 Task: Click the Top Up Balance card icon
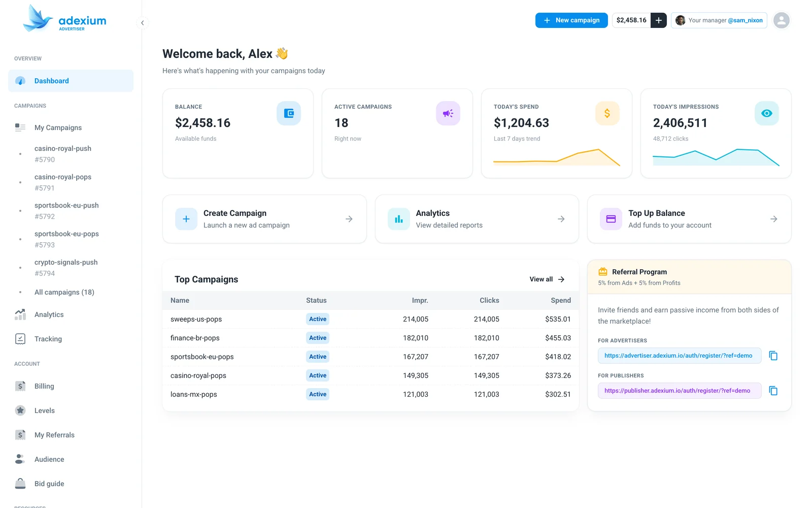coord(611,219)
